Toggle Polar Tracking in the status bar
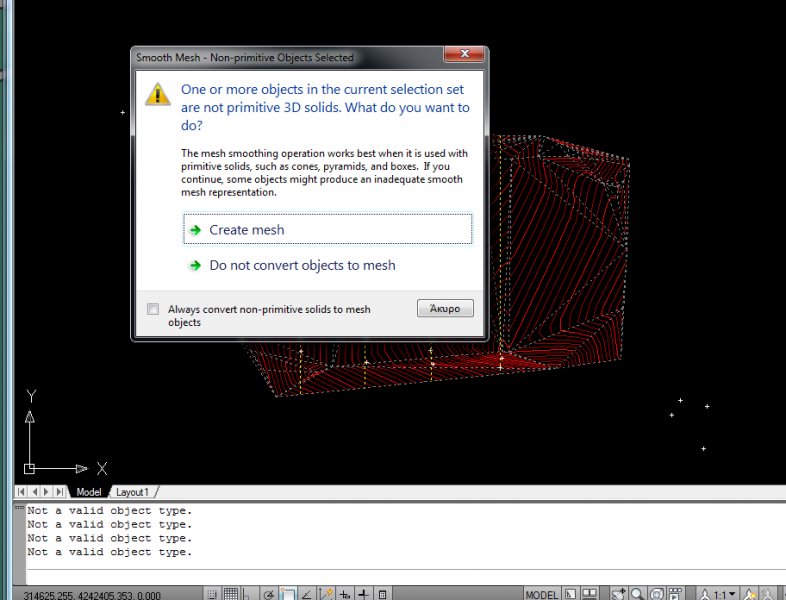The height and width of the screenshot is (600, 786). coord(269,594)
